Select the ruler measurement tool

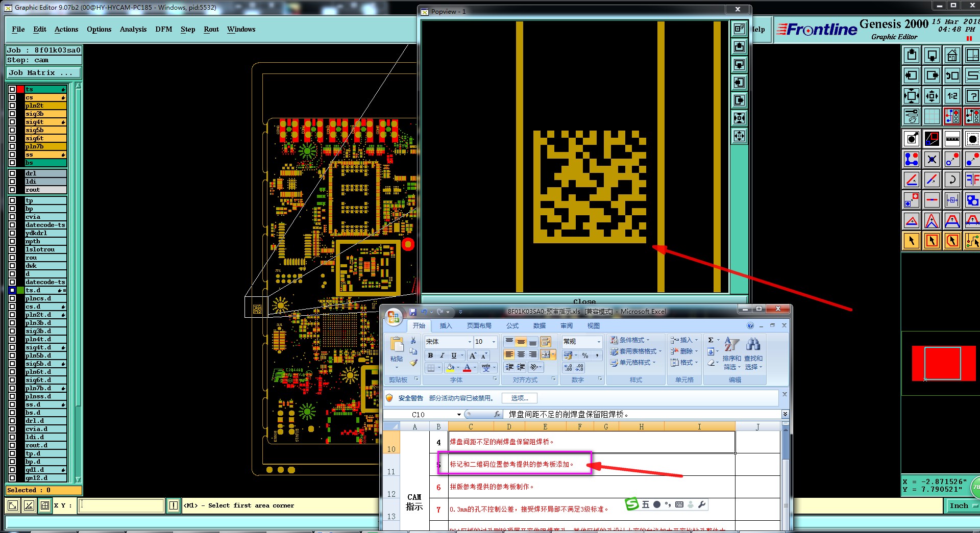(952, 139)
